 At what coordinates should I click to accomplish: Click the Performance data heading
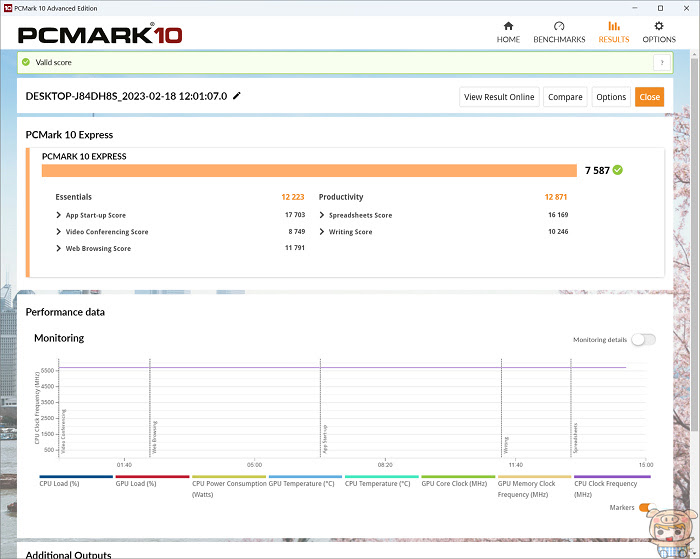(65, 312)
